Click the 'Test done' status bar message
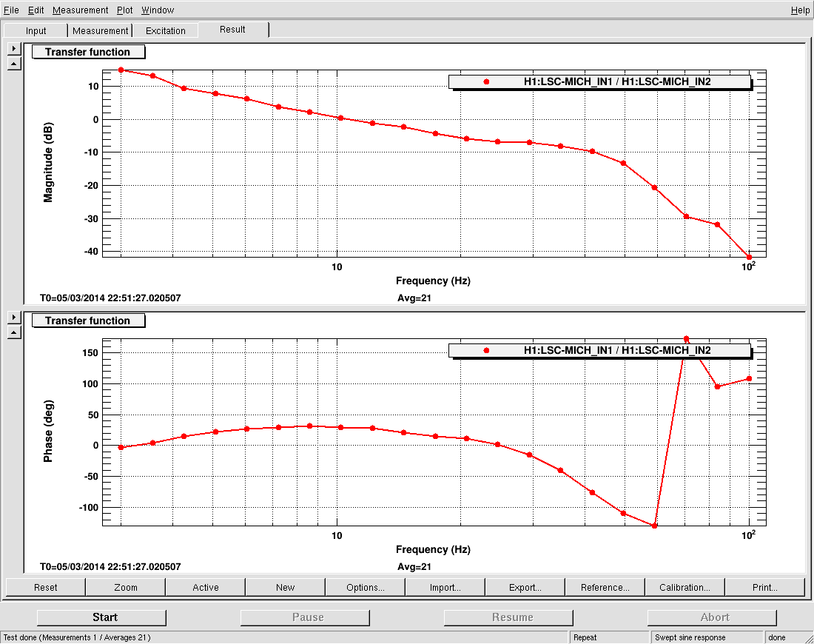 point(77,637)
